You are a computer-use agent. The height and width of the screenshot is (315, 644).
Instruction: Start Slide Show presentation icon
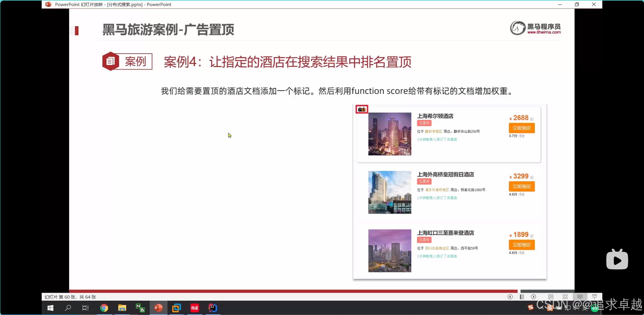click(x=594, y=297)
